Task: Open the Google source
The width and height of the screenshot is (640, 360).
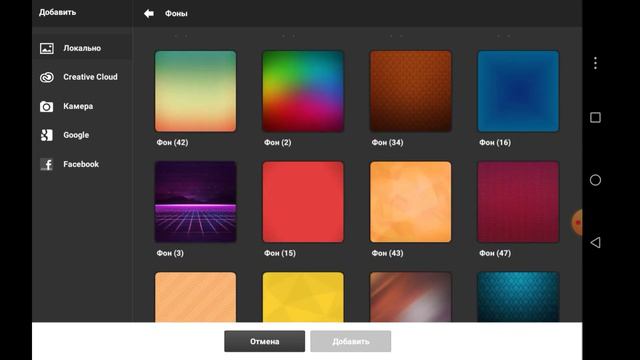Action: tap(82, 135)
